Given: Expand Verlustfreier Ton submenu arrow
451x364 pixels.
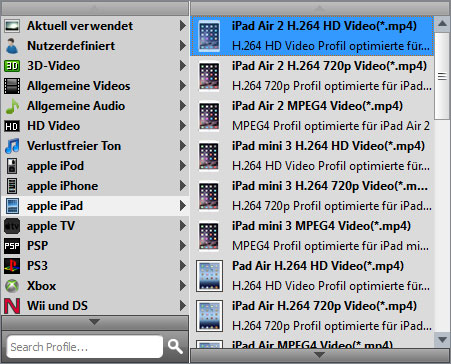Looking at the screenshot, I should 183,146.
